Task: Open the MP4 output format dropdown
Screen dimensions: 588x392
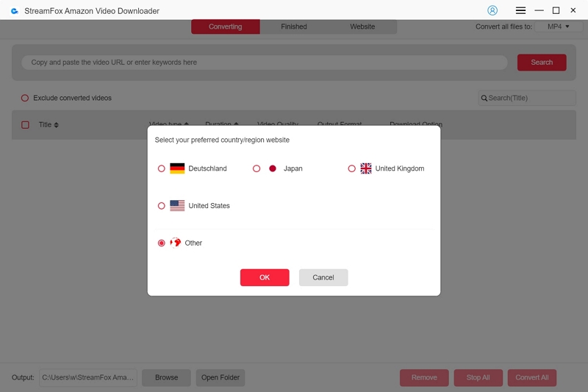Action: pos(553,26)
